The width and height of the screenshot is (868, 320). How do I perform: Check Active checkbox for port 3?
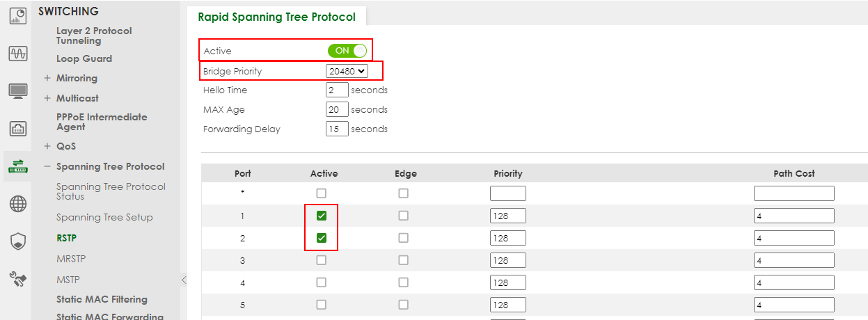click(x=321, y=260)
